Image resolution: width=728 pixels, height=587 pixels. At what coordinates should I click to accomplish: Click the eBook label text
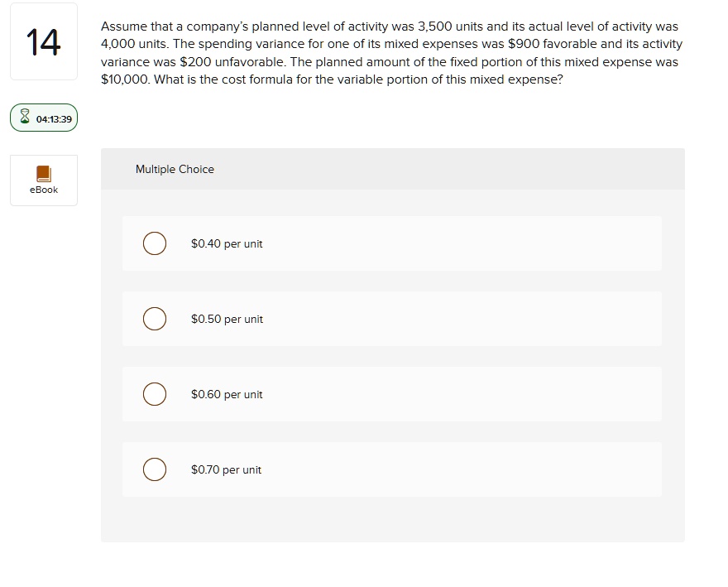click(x=43, y=190)
